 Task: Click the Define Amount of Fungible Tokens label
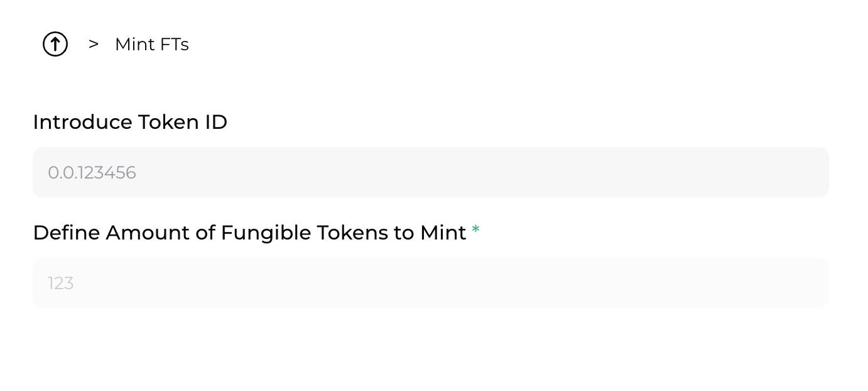[249, 233]
